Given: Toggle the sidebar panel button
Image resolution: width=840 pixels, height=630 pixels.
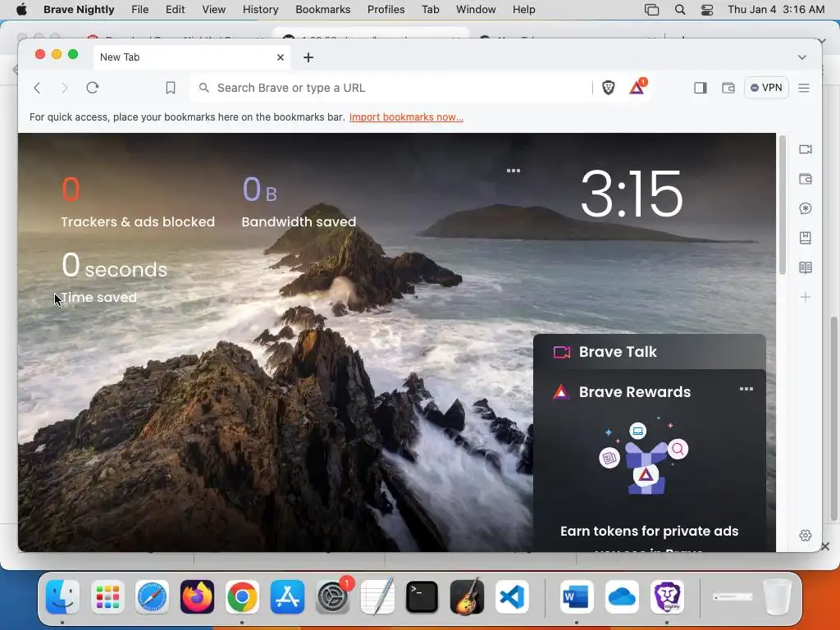Looking at the screenshot, I should 701,88.
